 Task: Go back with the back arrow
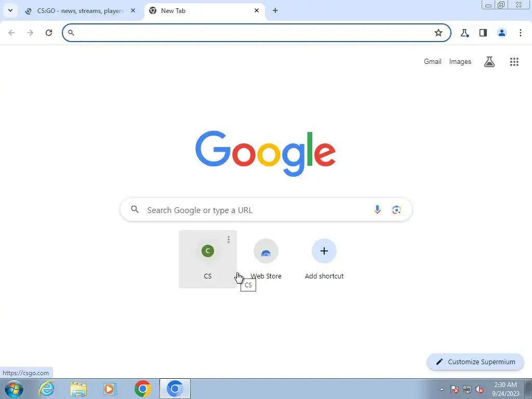pyautogui.click(x=11, y=33)
